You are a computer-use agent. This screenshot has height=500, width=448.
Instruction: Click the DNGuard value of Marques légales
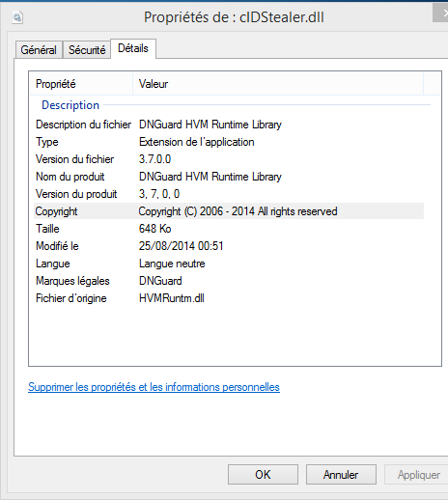(x=160, y=281)
